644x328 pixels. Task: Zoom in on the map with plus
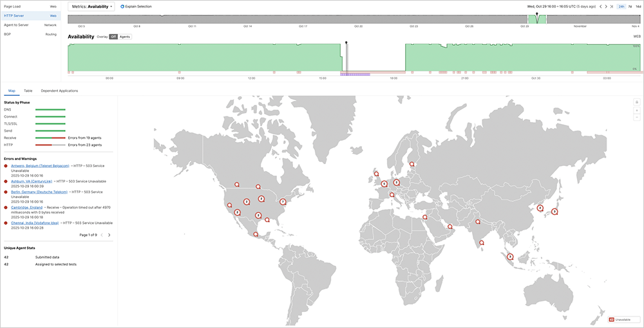pyautogui.click(x=637, y=110)
